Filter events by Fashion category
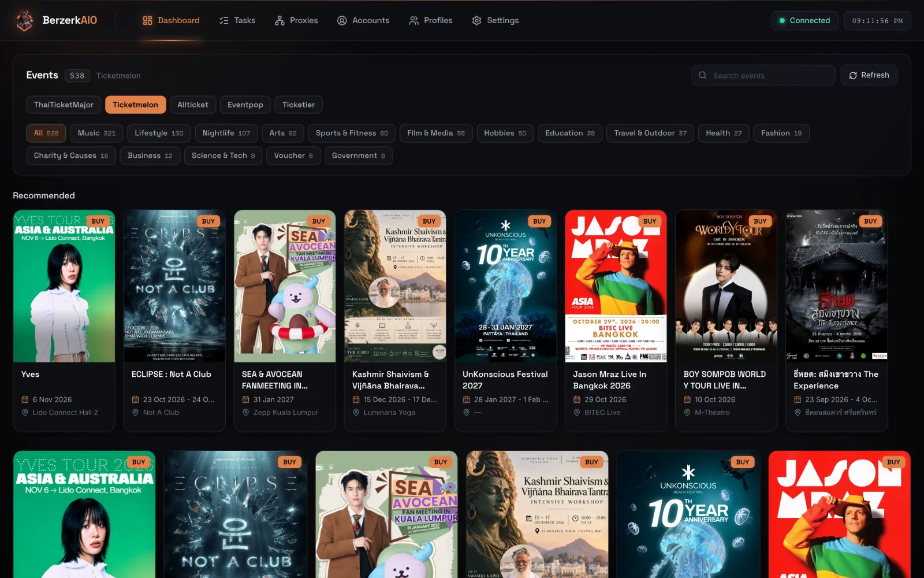 pyautogui.click(x=781, y=133)
